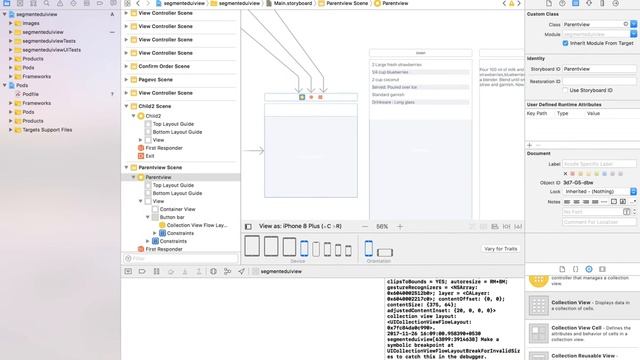Choose the first iPad device size
The width and height of the screenshot is (640, 360).
(252, 246)
